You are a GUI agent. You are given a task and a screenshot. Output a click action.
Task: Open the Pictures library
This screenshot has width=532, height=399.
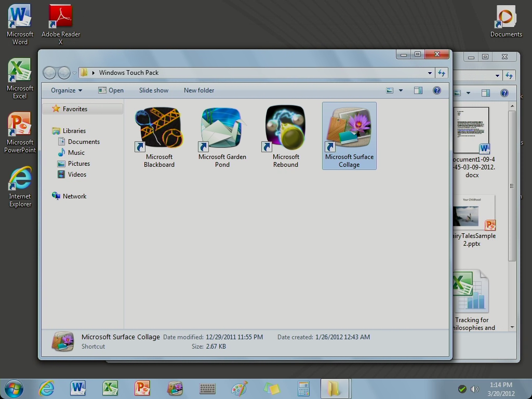(x=74, y=163)
